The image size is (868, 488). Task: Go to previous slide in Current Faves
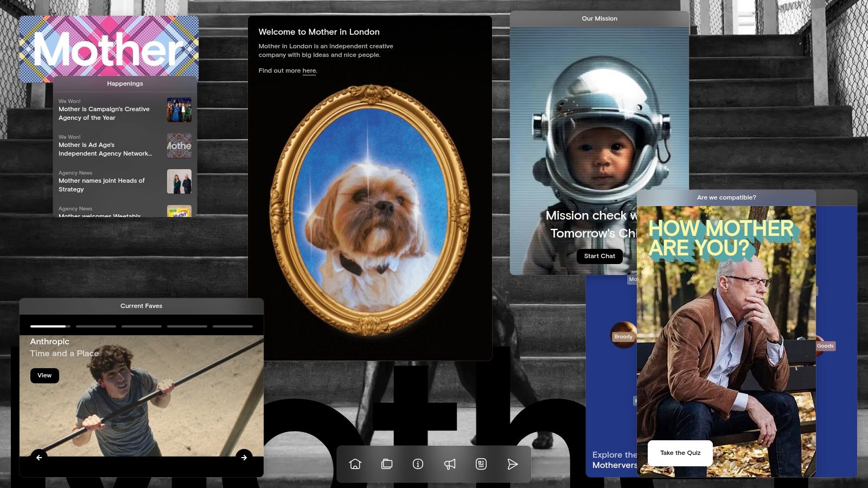click(x=39, y=458)
